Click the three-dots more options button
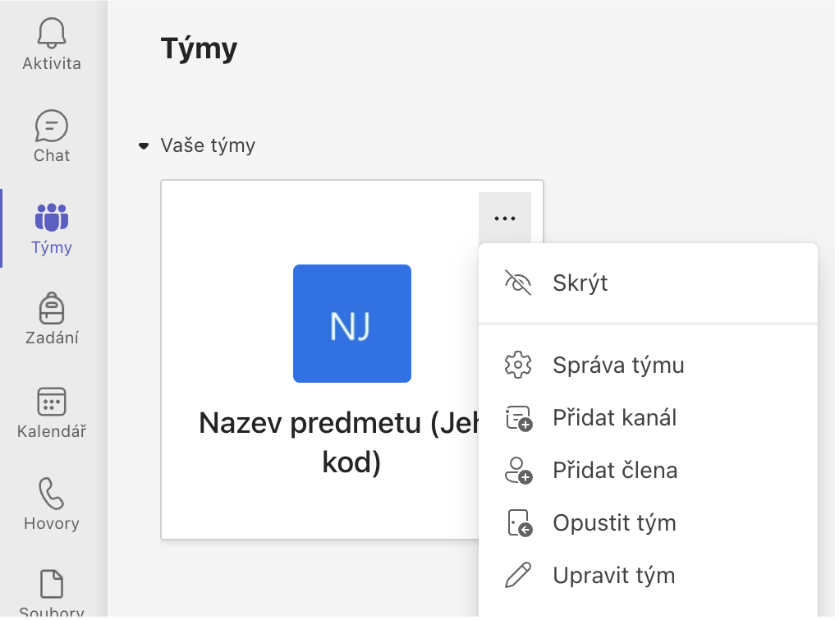Screen dimensions: 840x620 coord(505,218)
